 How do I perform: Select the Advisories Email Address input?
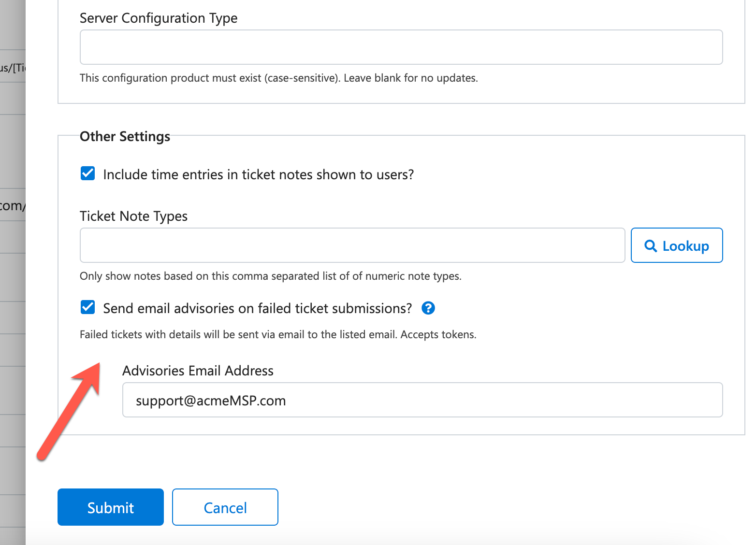pyautogui.click(x=422, y=400)
